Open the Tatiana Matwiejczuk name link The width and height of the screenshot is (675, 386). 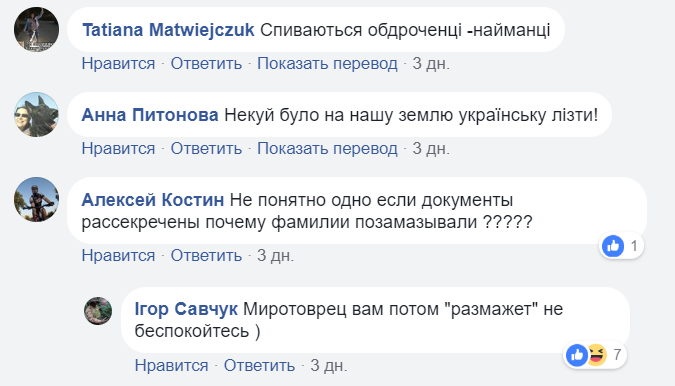[x=168, y=30]
